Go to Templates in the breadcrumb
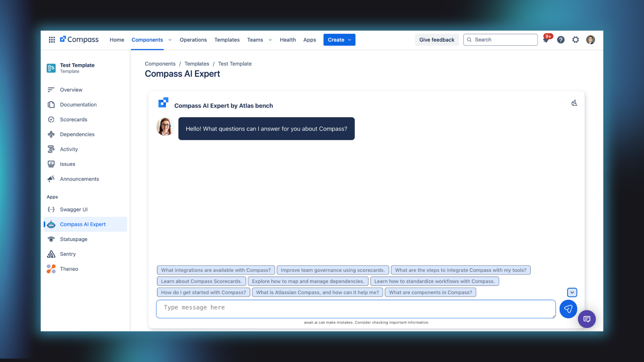This screenshot has height=362, width=644. (x=197, y=64)
